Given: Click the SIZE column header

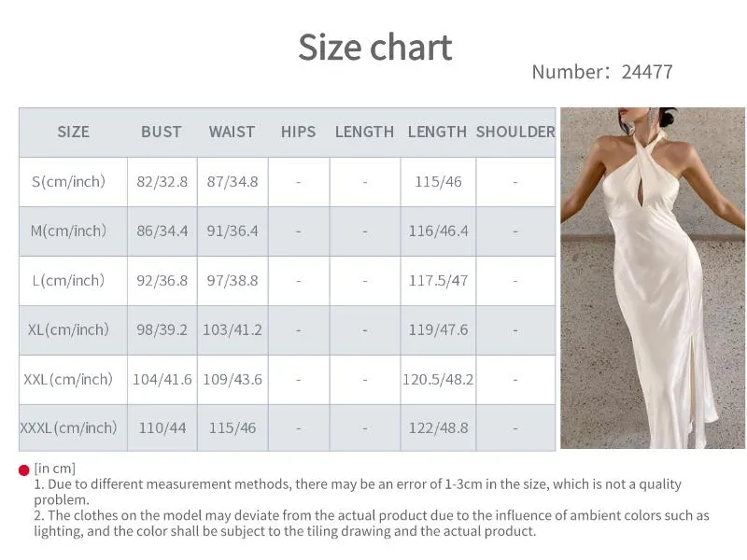Looking at the screenshot, I should point(74,132).
